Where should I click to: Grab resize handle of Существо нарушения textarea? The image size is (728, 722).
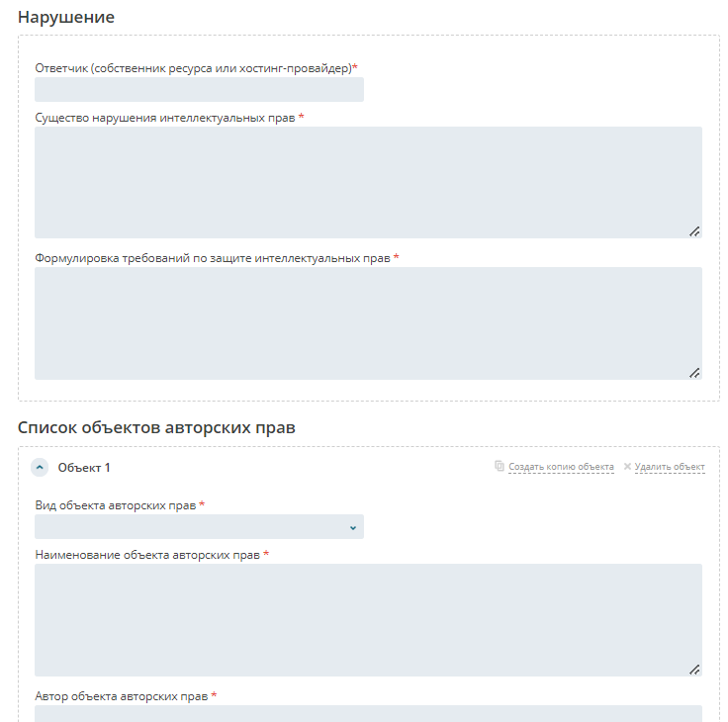(x=694, y=231)
